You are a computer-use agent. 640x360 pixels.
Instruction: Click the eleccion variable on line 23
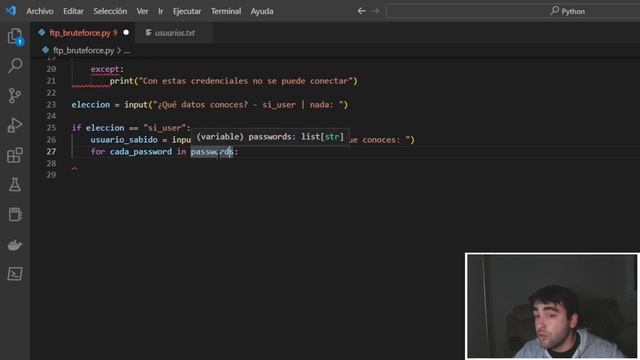[91, 104]
